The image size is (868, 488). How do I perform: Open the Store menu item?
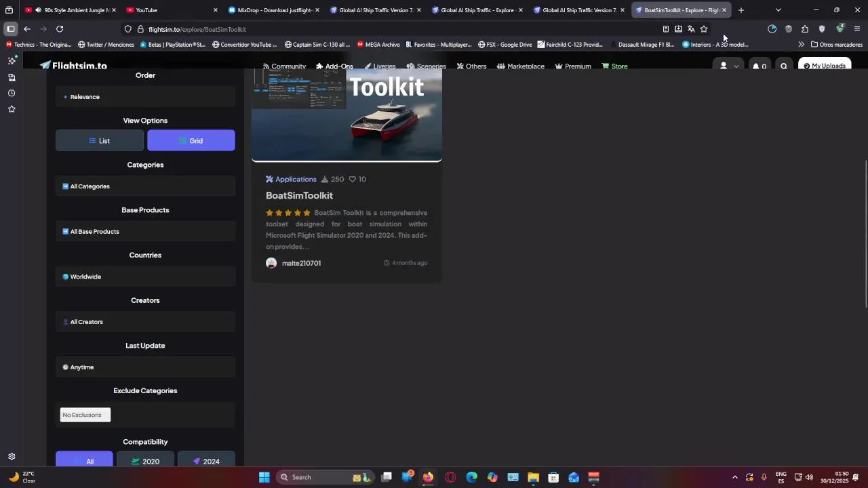pyautogui.click(x=614, y=66)
